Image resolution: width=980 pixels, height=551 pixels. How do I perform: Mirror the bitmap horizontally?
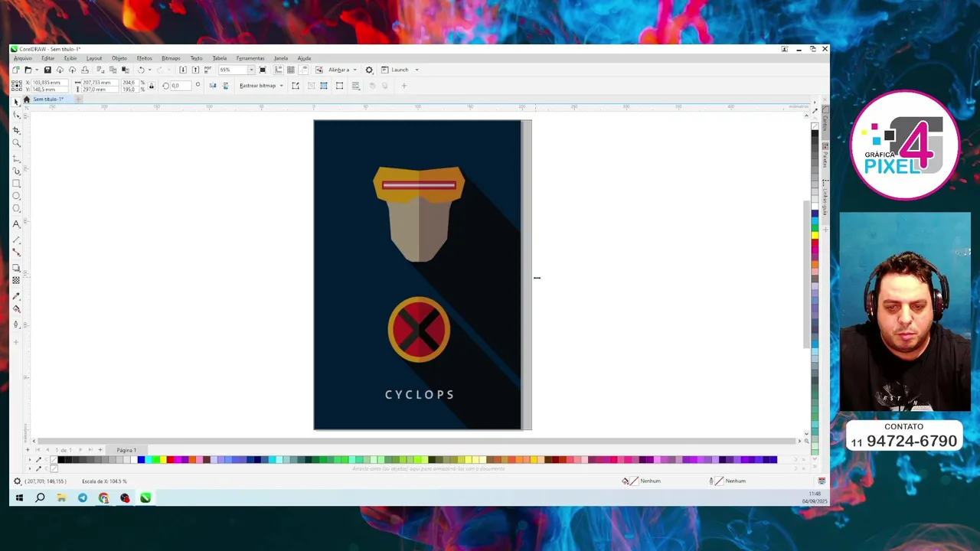pos(212,86)
